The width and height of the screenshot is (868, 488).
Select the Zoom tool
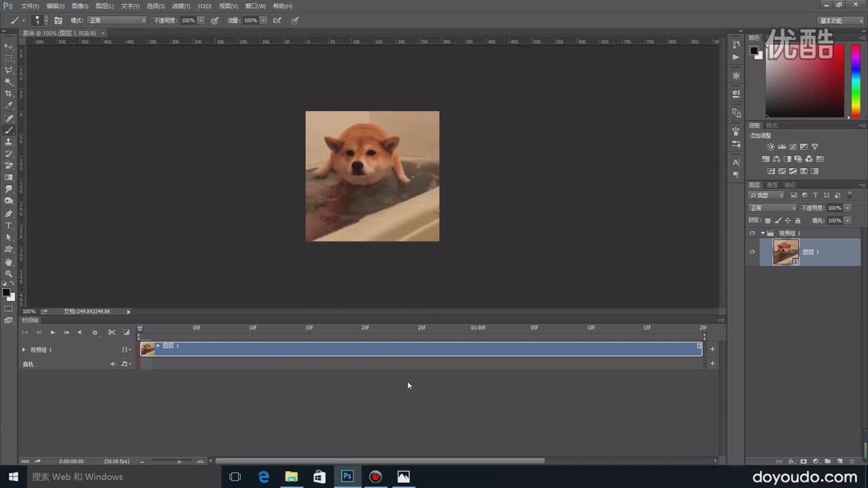[9, 274]
